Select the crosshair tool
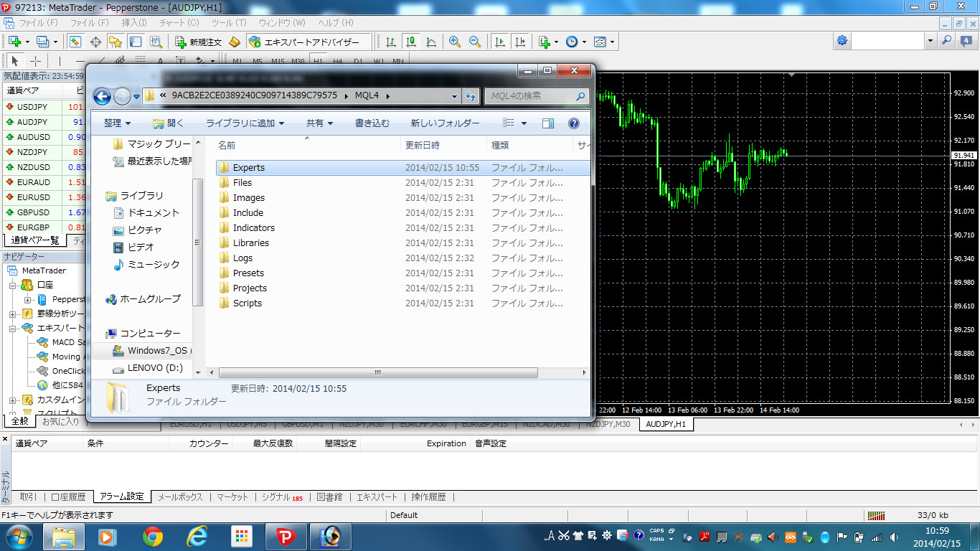Viewport: 980px width, 551px height. [34, 61]
